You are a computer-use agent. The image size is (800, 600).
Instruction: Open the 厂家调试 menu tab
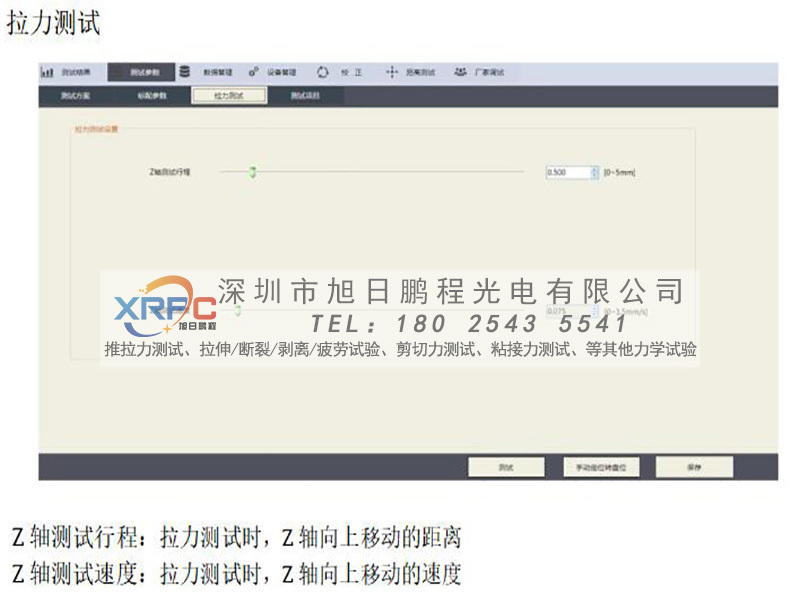click(x=490, y=72)
